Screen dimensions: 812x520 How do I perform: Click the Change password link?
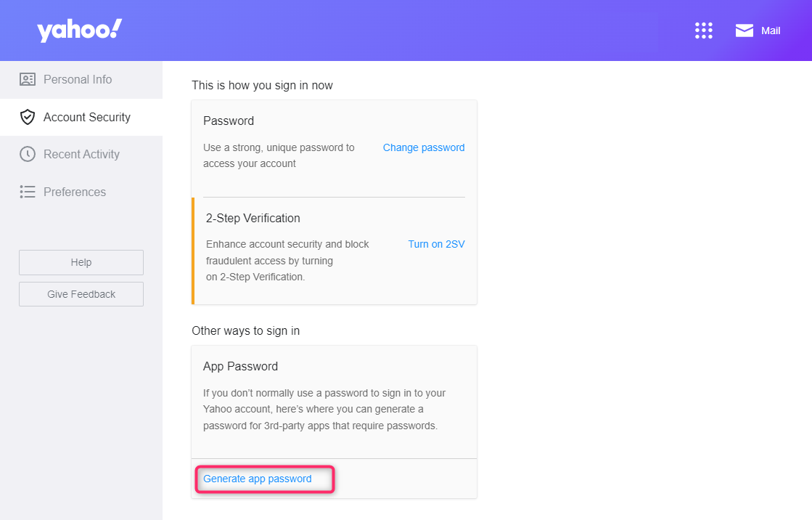[424, 147]
